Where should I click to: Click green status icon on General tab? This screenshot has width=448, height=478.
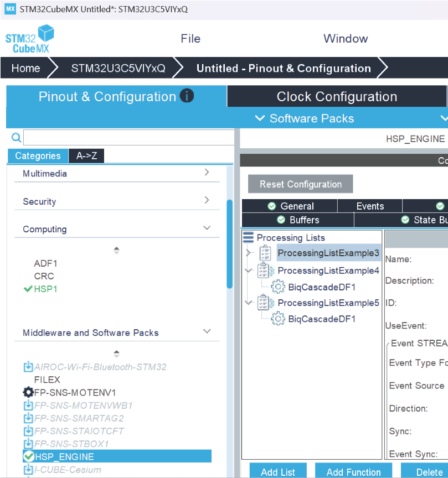click(271, 206)
